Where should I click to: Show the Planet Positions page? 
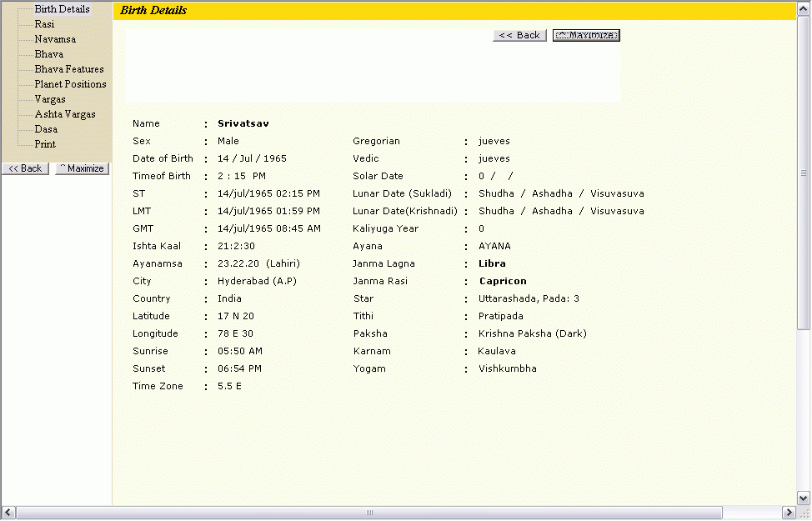[x=70, y=84]
